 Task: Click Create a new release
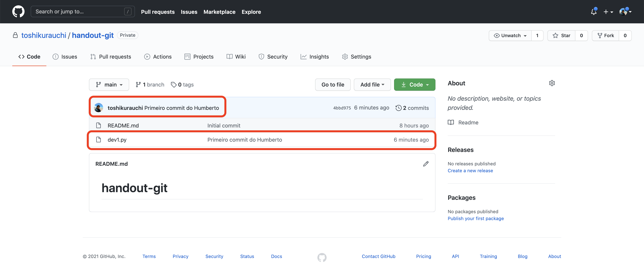point(470,171)
